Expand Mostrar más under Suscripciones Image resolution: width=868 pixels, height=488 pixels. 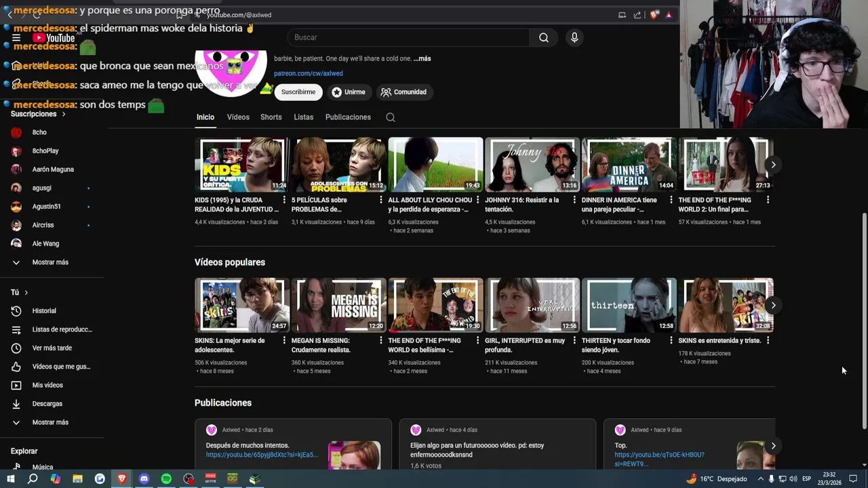click(x=52, y=262)
